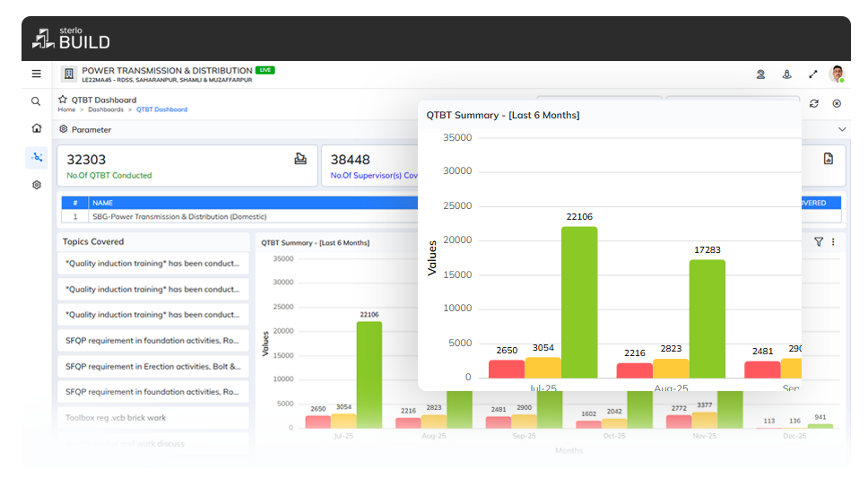Viewport: 868px width, 496px height.
Task: Open the hamburger menu in the sidebar
Action: click(x=36, y=74)
